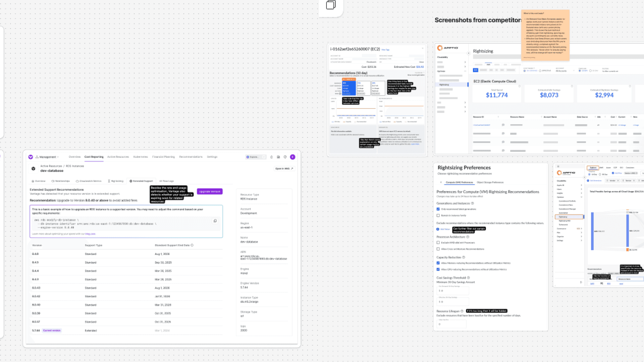The width and height of the screenshot is (644, 362).
Task: Switch to the Extended Support tab
Action: [x=141, y=181]
